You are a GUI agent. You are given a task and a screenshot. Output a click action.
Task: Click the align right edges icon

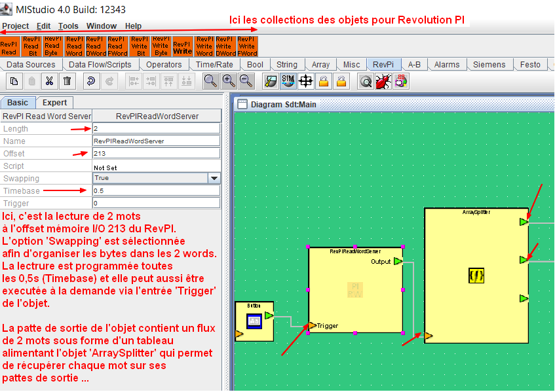151,82
